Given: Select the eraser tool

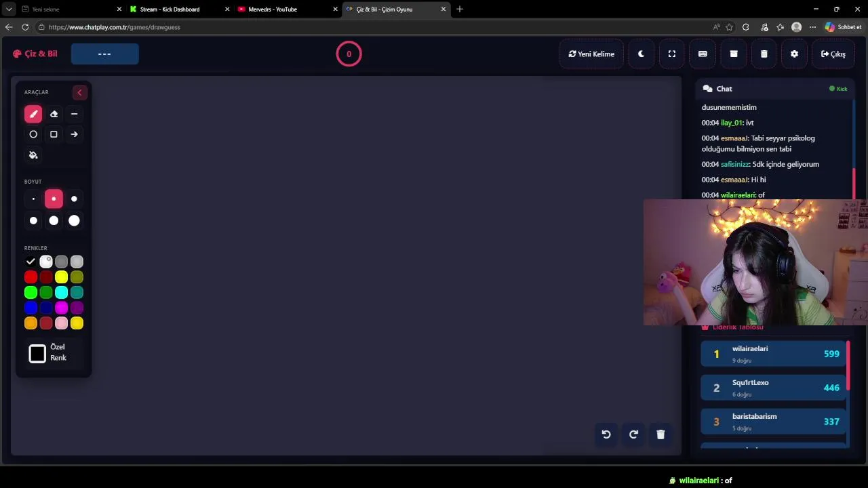Looking at the screenshot, I should [54, 114].
